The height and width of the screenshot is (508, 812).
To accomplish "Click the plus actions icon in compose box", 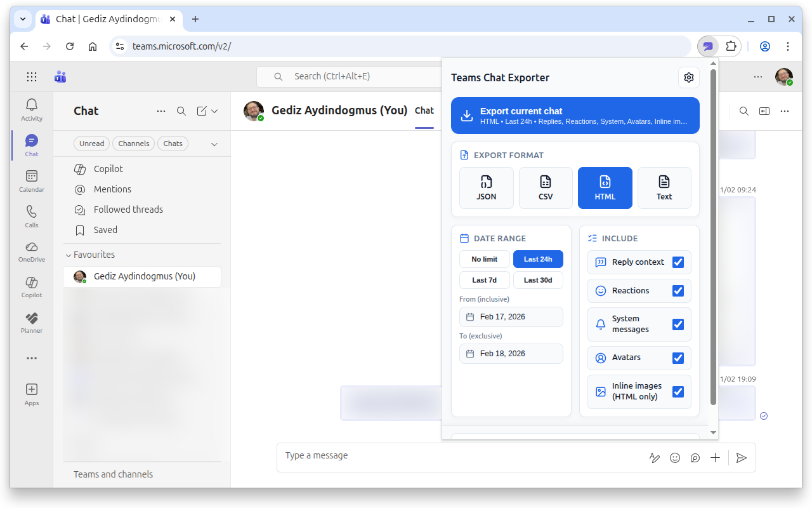I will 715,458.
